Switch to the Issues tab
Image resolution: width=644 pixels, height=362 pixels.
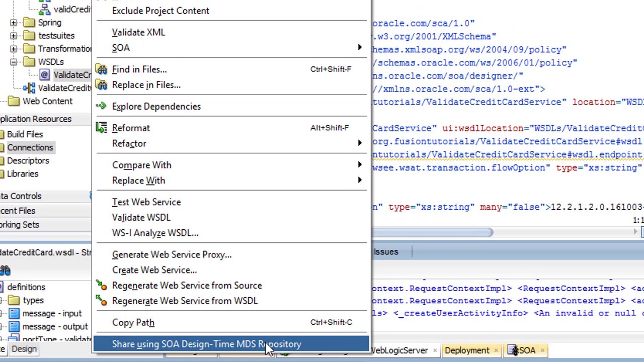pos(386,252)
